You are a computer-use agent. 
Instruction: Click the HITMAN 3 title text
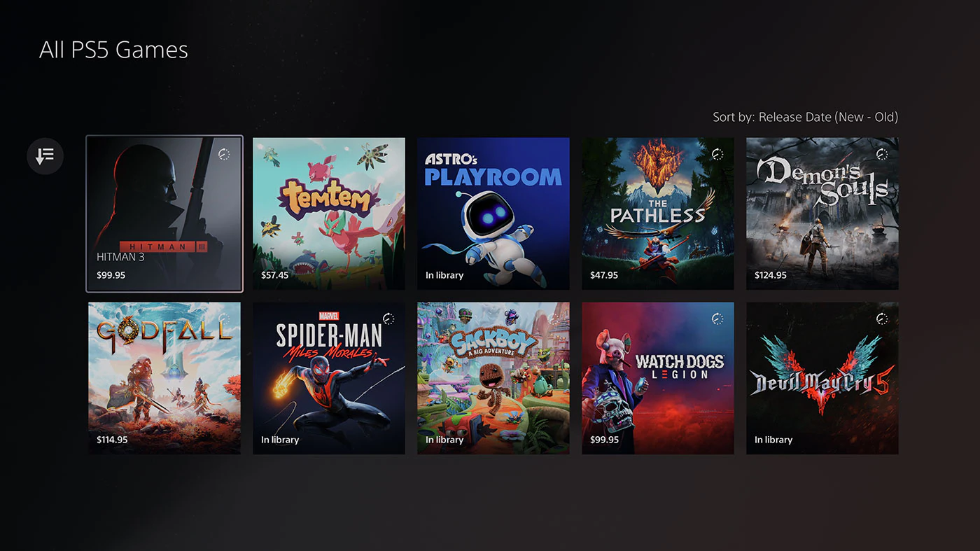[x=121, y=257]
